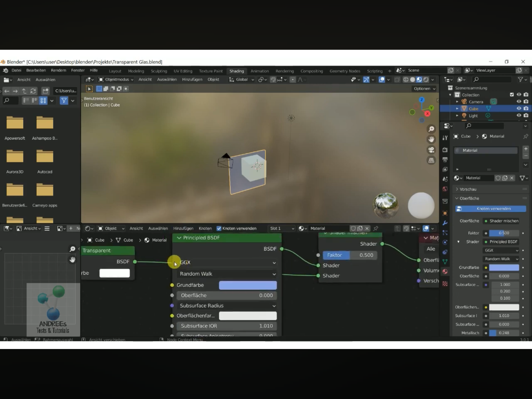This screenshot has width=532, height=399.
Task: Click Faktor slider in Shader mischen node
Action: click(x=350, y=255)
